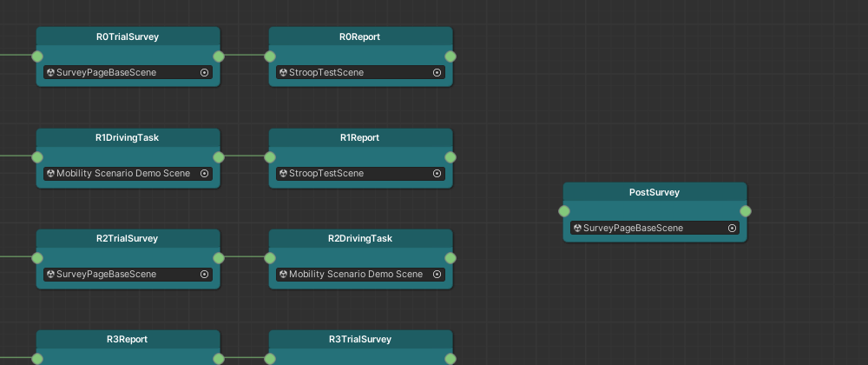Image resolution: width=868 pixels, height=365 pixels.
Task: Click the output port of R1DrivingTask node
Action: click(219, 157)
